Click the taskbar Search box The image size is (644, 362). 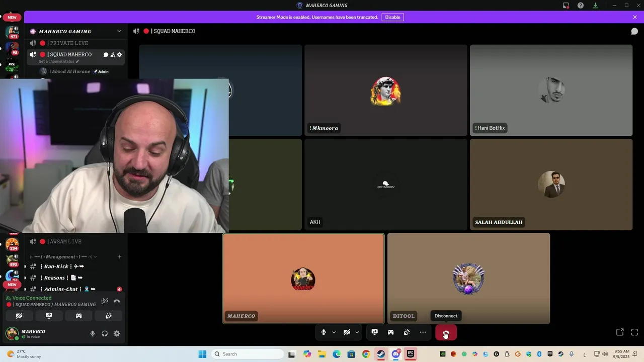point(247,354)
